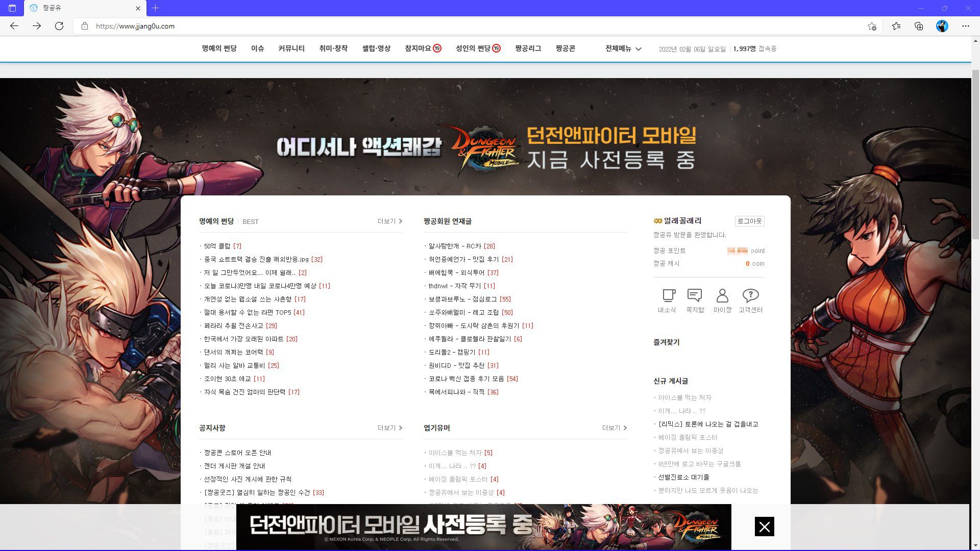Screen dimensions: 980x551
Task: Open the 이슈 menu
Action: coord(258,48)
